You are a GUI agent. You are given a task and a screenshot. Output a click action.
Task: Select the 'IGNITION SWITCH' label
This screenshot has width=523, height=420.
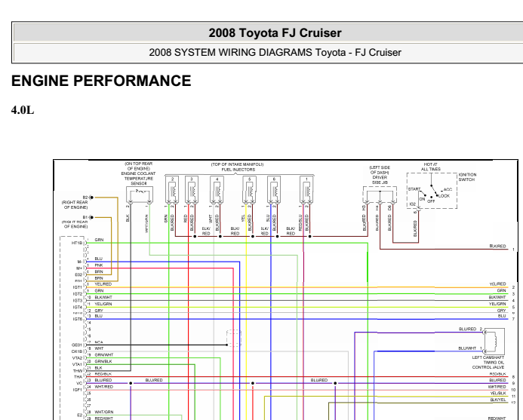coord(468,177)
